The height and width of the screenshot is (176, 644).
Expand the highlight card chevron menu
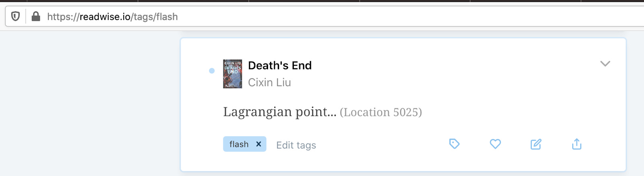click(605, 64)
